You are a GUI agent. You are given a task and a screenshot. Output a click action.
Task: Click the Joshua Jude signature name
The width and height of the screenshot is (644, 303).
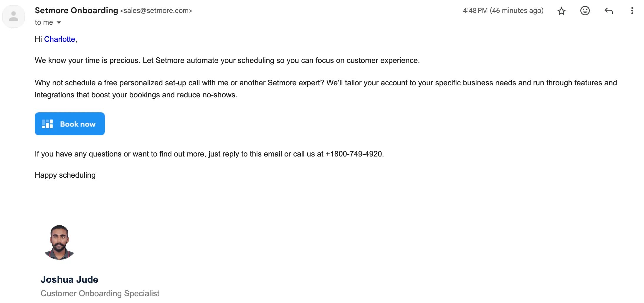click(x=69, y=279)
